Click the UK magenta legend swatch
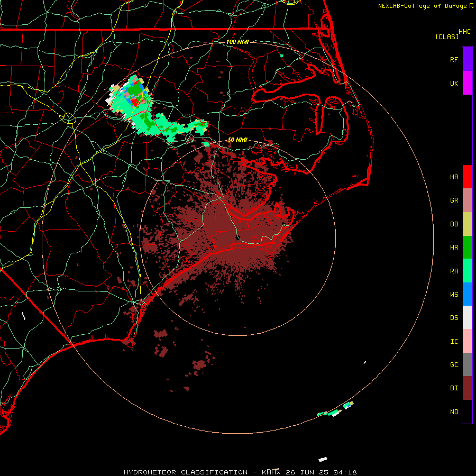The width and height of the screenshot is (476, 476). pos(467,83)
